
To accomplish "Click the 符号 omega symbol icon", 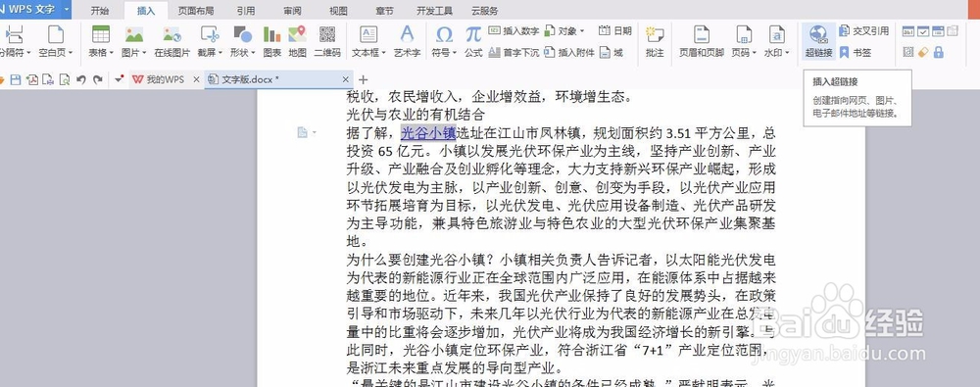I will click(x=444, y=34).
